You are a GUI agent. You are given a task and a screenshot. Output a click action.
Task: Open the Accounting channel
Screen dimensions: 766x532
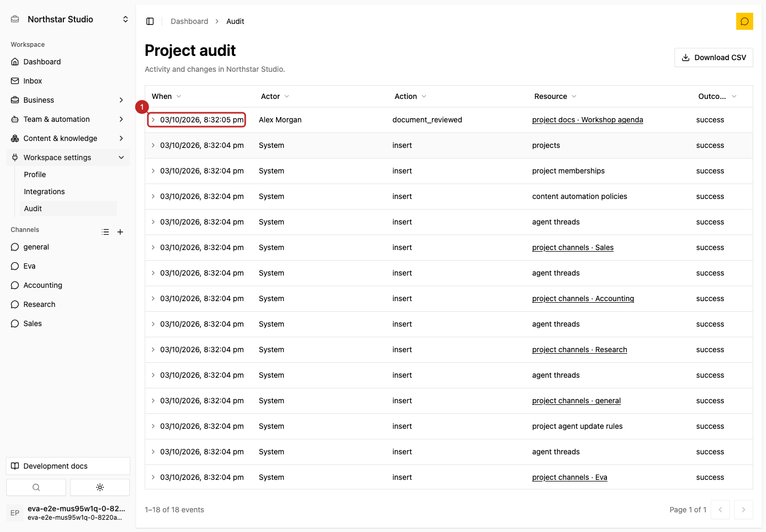[68, 285]
